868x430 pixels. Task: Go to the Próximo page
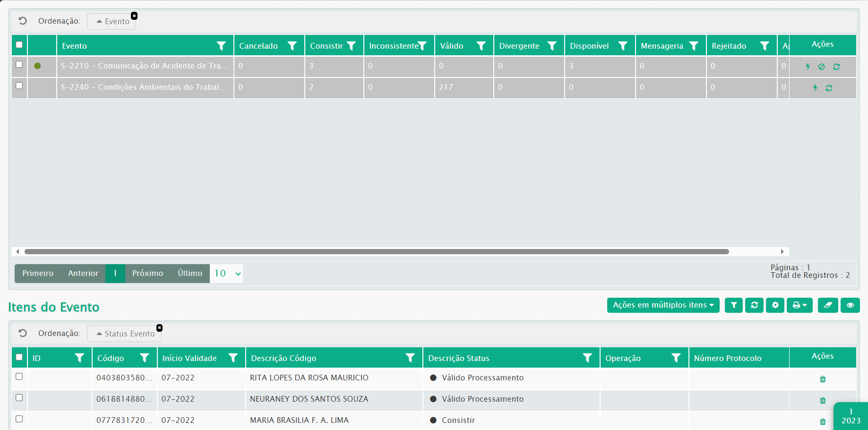pos(147,274)
